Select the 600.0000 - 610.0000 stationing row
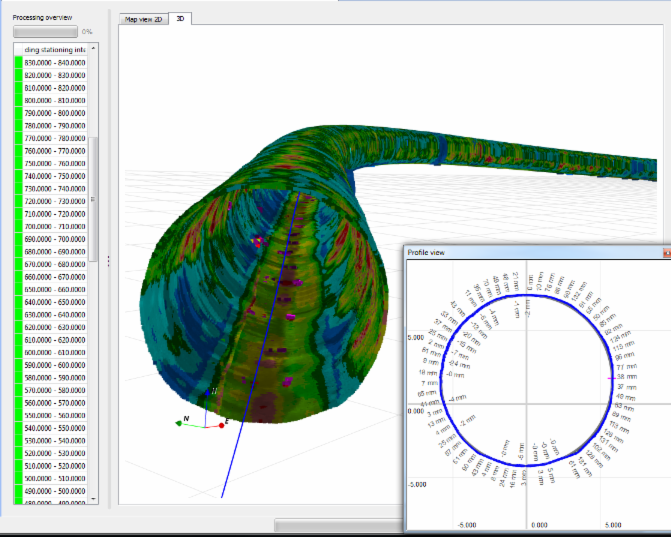 coord(54,352)
